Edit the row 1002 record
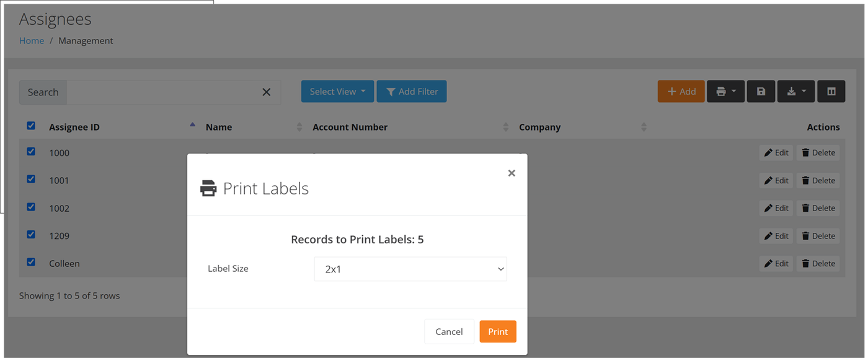 point(776,208)
